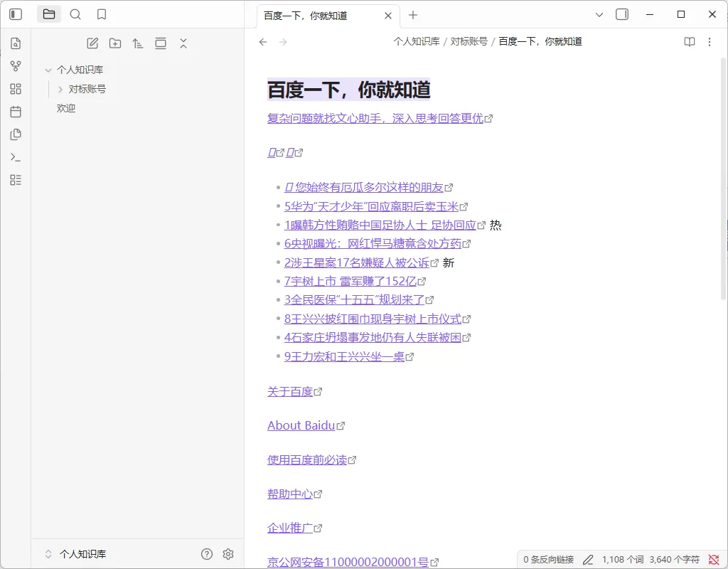
Task: Auto-reveal the current file icon
Action: pos(161,43)
